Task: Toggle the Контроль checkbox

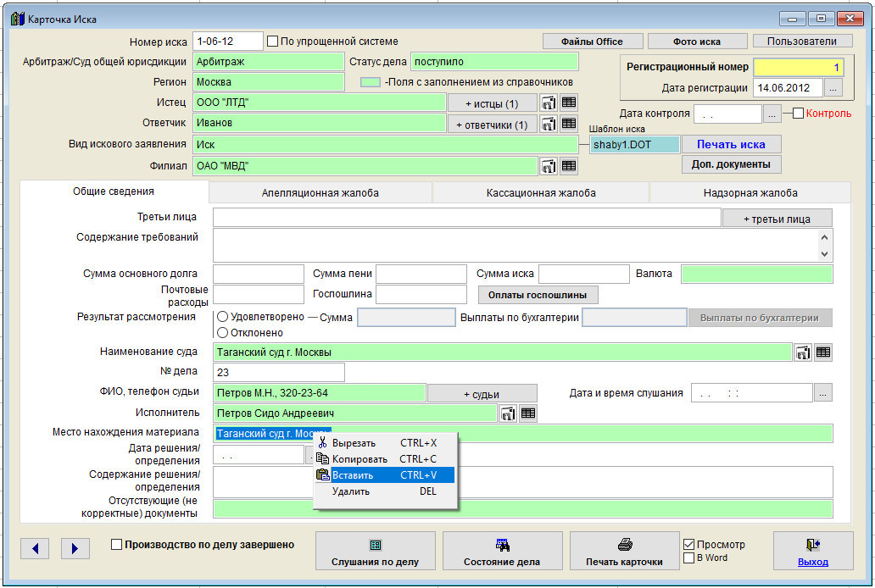Action: [x=798, y=114]
